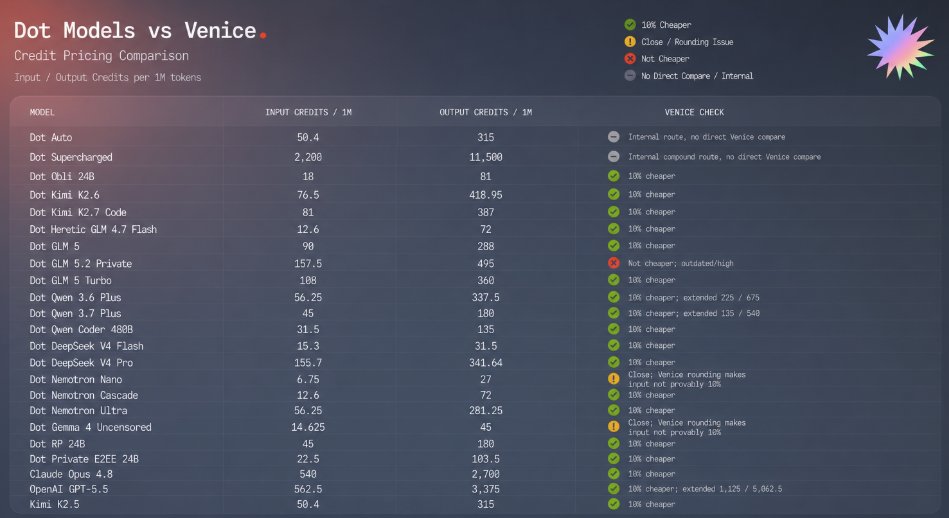Click the 281.25 output credits value

click(485, 410)
